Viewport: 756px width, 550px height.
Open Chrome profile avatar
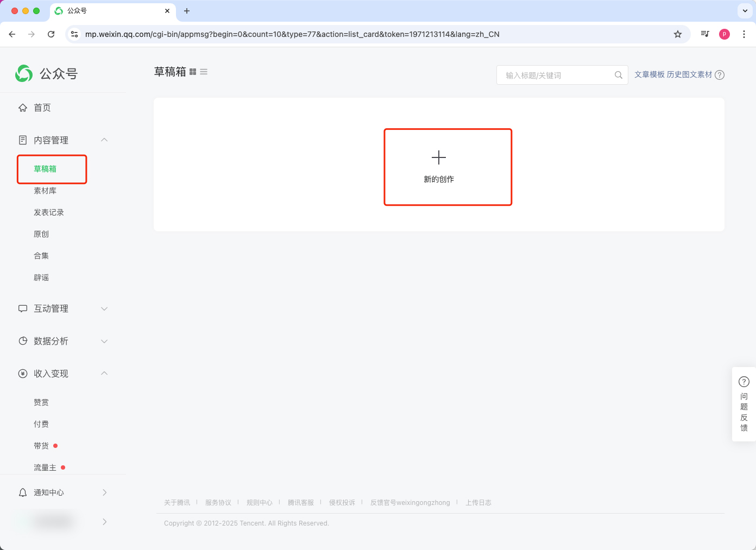click(x=724, y=34)
